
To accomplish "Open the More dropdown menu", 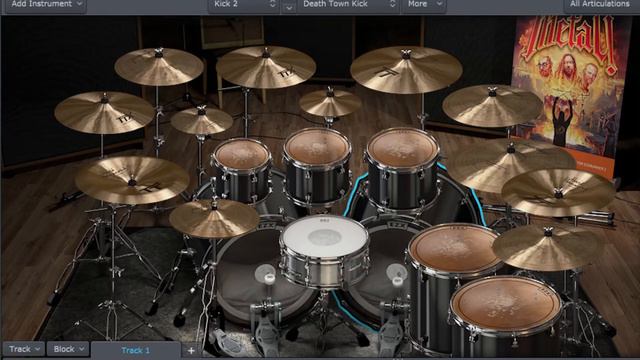I will tap(424, 5).
